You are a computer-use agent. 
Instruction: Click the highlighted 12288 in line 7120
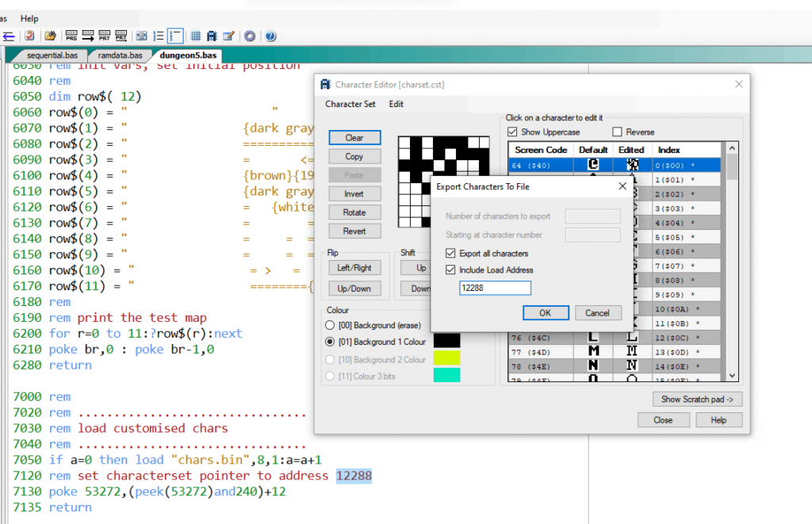(354, 476)
